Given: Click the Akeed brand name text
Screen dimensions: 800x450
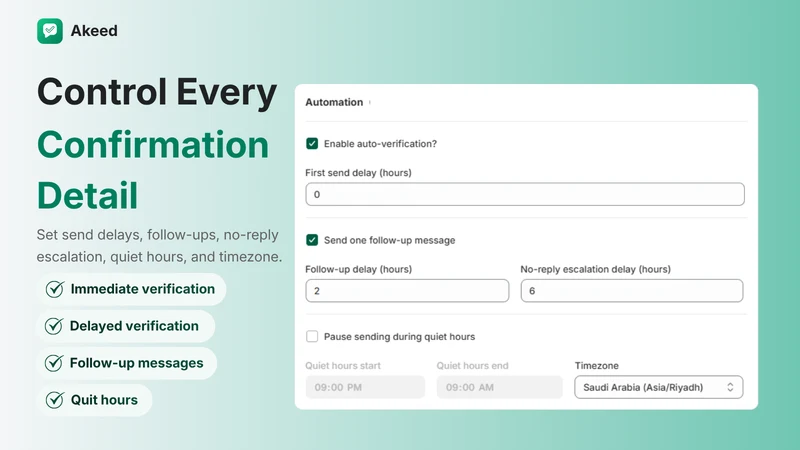Looking at the screenshot, I should pos(94,31).
